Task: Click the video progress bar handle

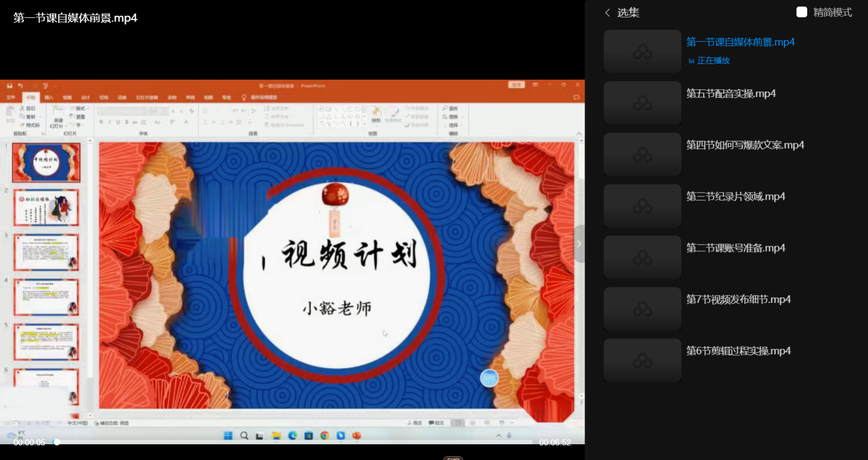Action: tap(56, 442)
